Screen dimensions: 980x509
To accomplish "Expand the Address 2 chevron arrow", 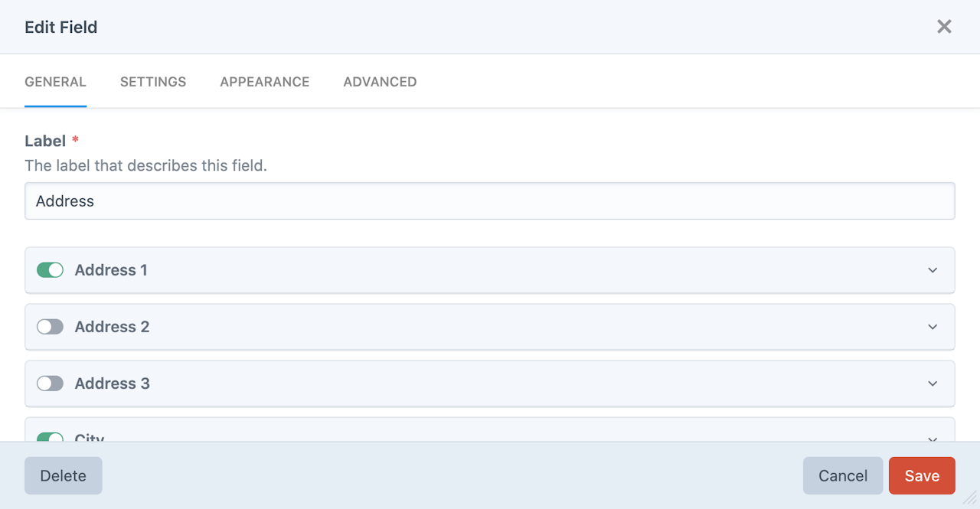I will 933,327.
